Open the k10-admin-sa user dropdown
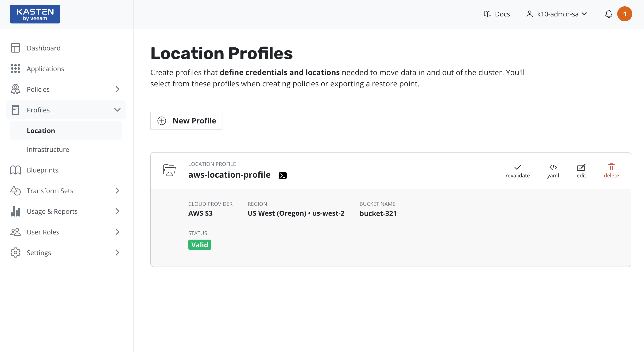The width and height of the screenshot is (644, 352). 557,14
